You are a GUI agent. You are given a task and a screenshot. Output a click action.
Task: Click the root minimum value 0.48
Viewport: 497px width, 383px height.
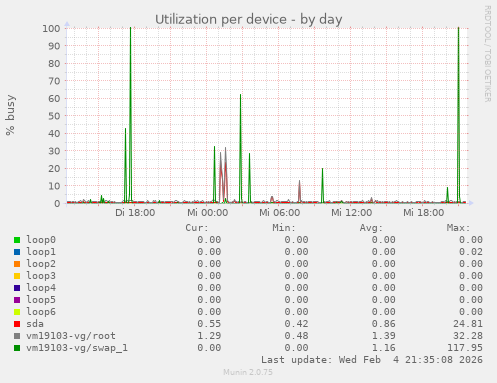[296, 336]
